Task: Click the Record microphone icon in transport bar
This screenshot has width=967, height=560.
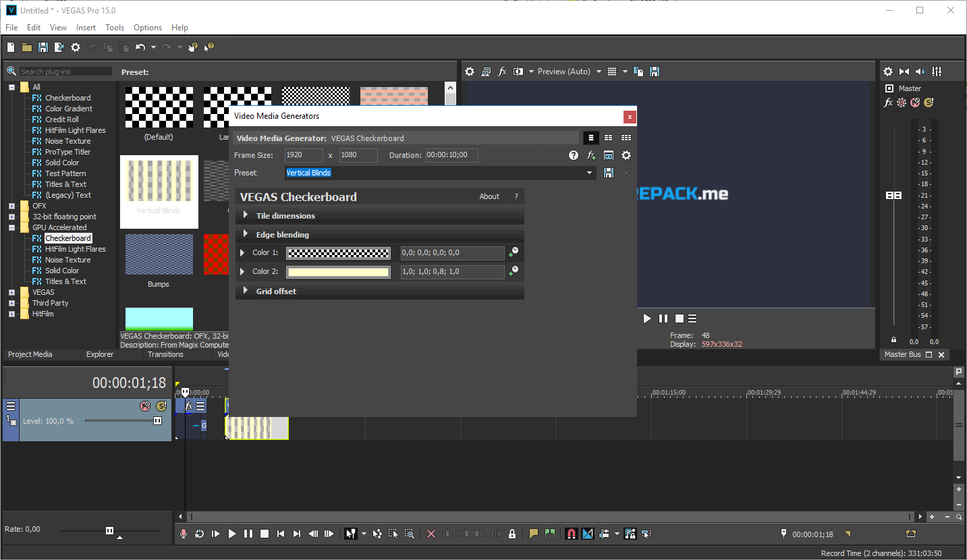Action: [x=184, y=534]
